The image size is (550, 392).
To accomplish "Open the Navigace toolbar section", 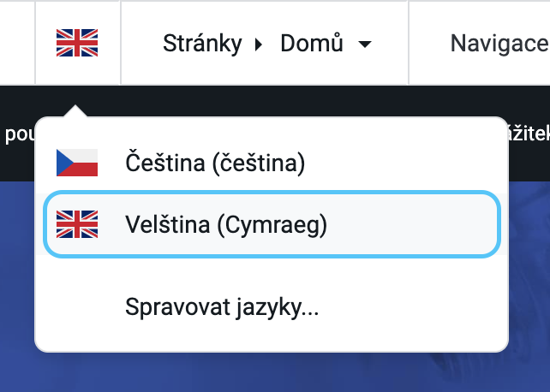I will point(499,44).
